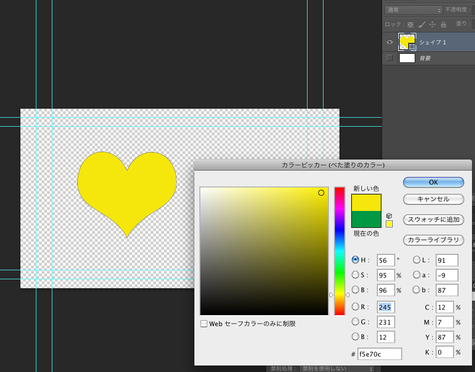
Task: Click the シェイプ 1 layer thumbnail
Action: click(407, 42)
